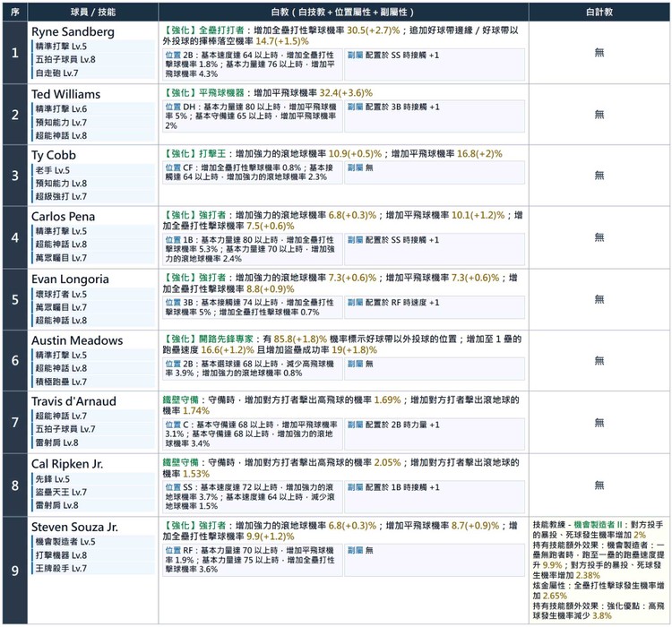Click 鐵壁守備 in Cal Ripken Jr.'s row
672x627 pixels.
tap(180, 462)
